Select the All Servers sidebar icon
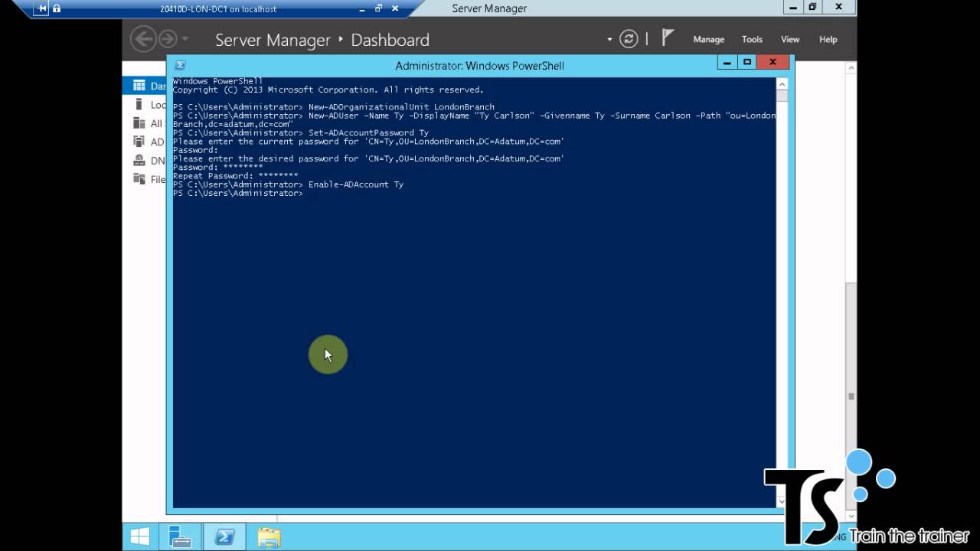 [139, 122]
